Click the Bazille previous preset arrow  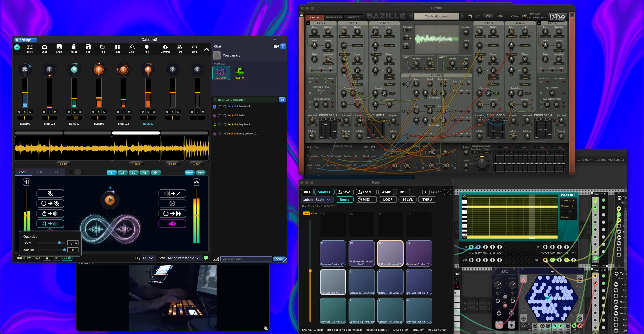411,16
